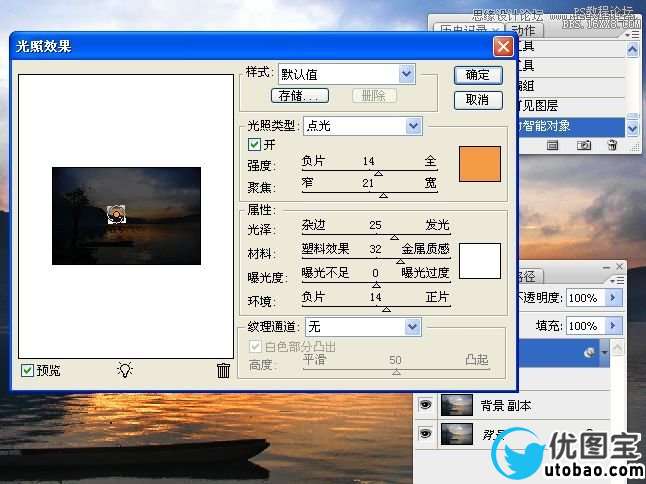This screenshot has width=646, height=484.
Task: Click the trash can under the preview
Action: click(x=223, y=370)
